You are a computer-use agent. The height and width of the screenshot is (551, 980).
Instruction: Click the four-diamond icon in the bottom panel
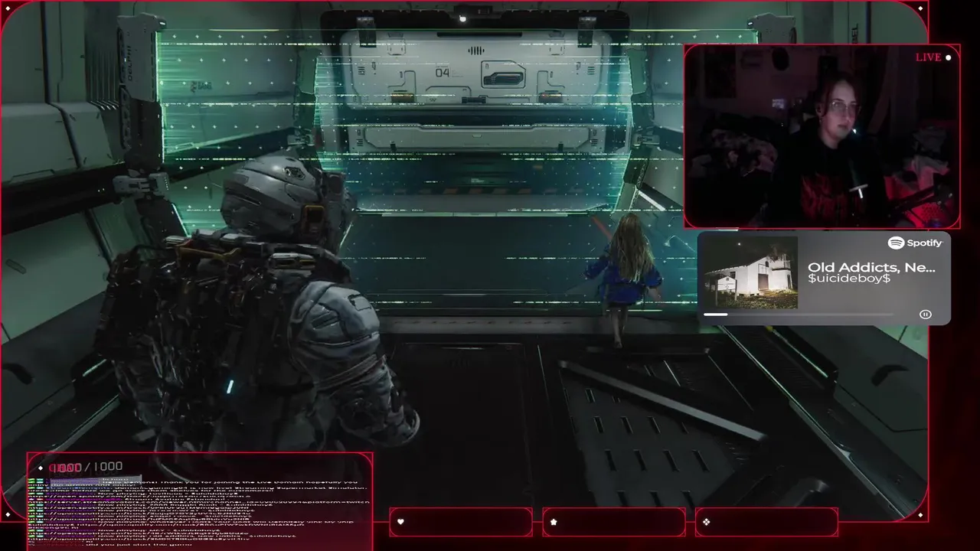[706, 522]
